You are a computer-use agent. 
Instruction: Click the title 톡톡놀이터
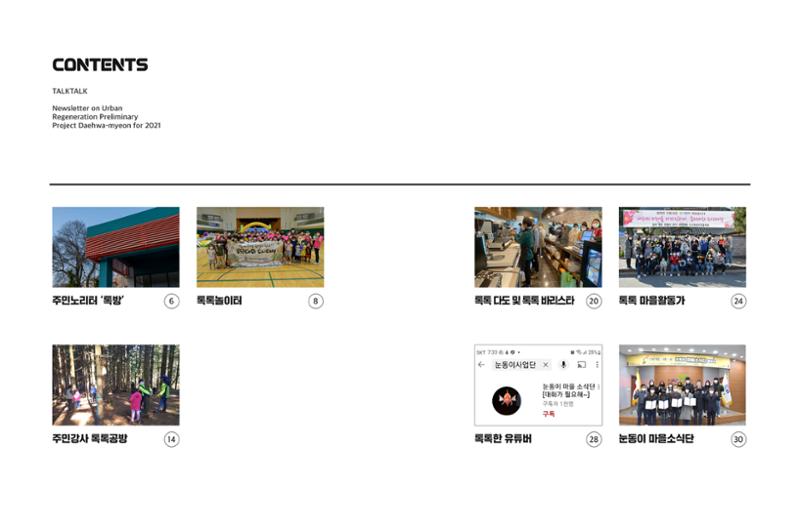[x=219, y=301]
